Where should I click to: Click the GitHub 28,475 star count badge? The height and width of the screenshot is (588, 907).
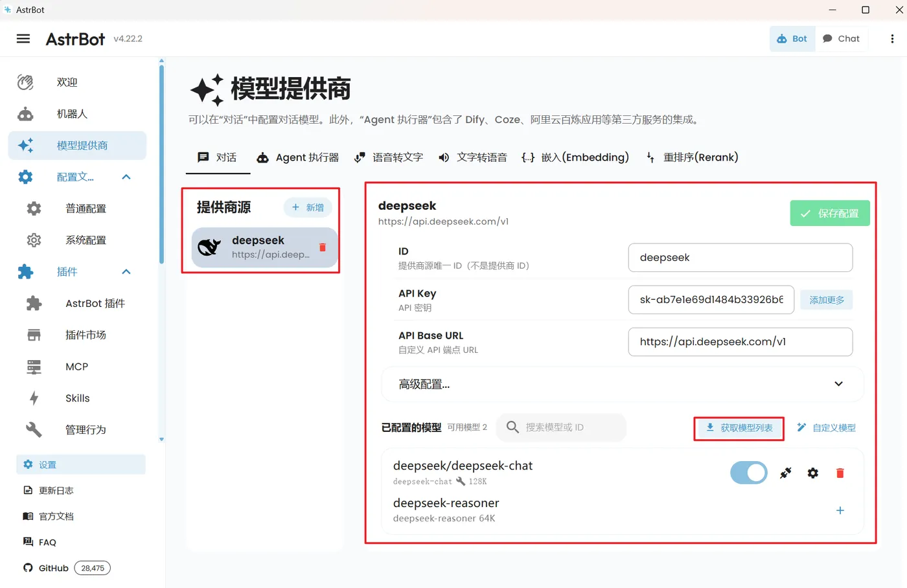pyautogui.click(x=93, y=568)
